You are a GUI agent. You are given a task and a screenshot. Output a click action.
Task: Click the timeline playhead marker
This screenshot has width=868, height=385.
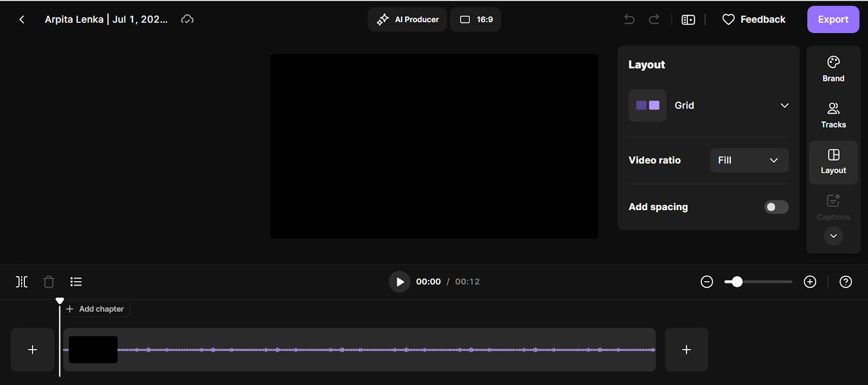click(60, 301)
